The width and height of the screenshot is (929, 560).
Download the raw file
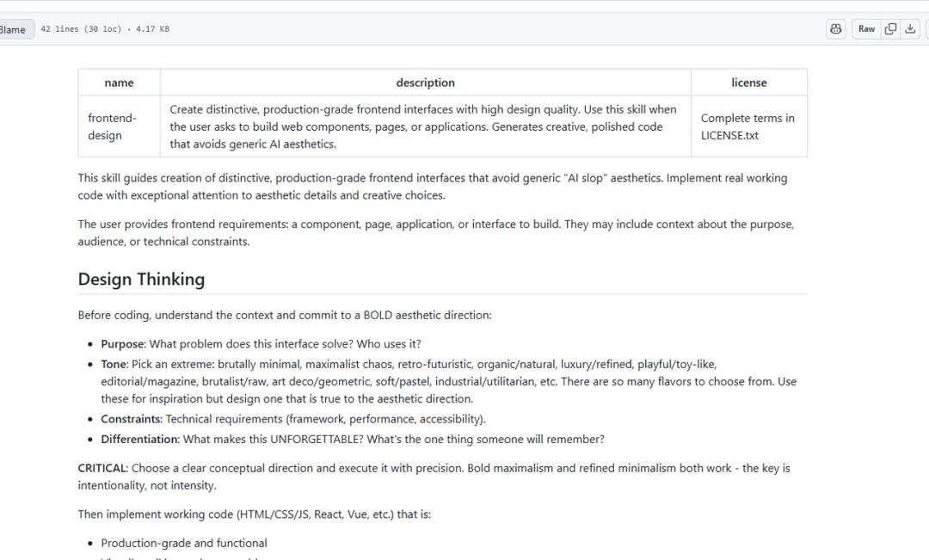pyautogui.click(x=911, y=29)
